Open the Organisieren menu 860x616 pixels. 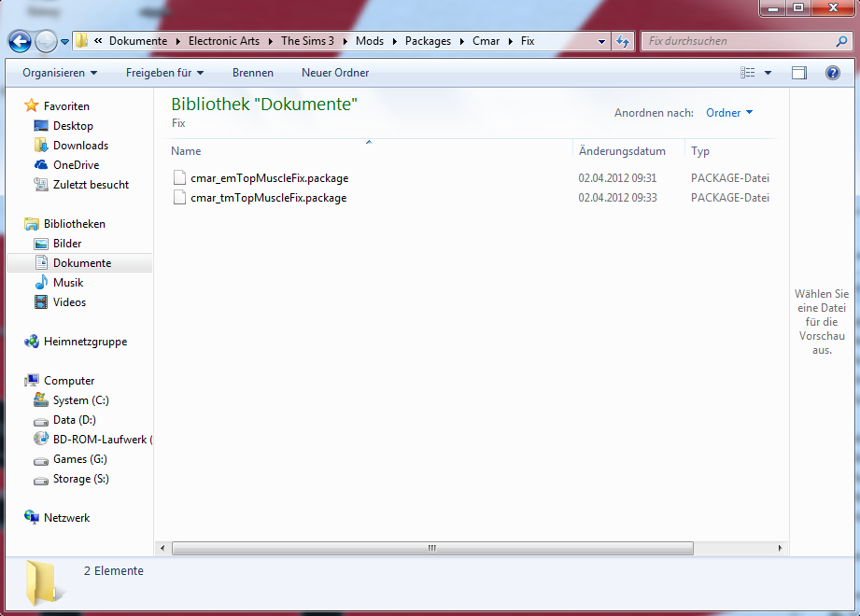click(60, 73)
